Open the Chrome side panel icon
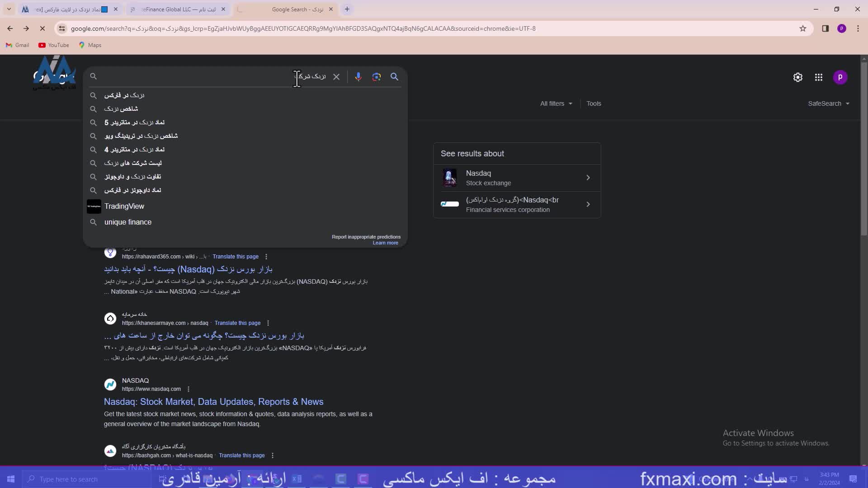 825,28
